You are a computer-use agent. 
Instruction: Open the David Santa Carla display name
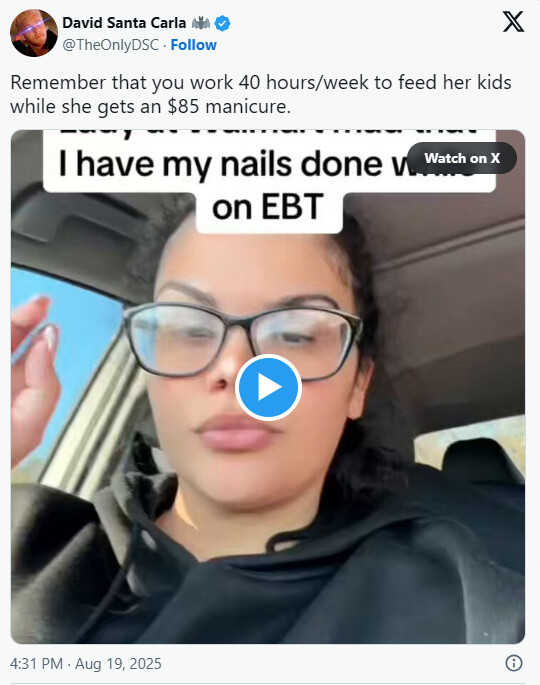[124, 23]
